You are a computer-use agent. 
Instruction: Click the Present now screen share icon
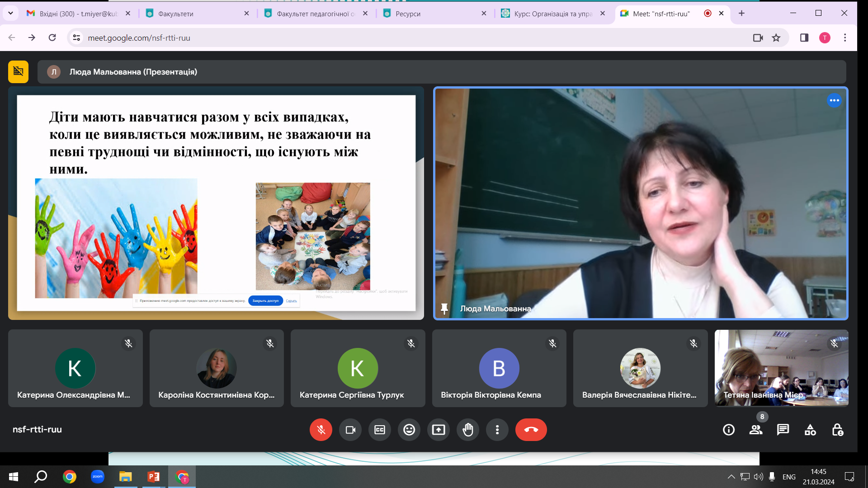(439, 430)
